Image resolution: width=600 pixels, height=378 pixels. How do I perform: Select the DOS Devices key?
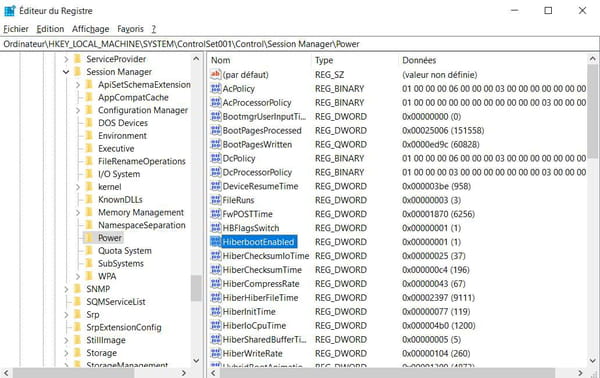click(123, 123)
